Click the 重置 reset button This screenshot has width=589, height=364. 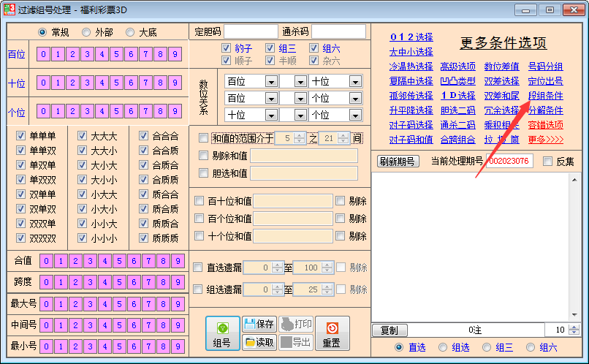(x=332, y=333)
